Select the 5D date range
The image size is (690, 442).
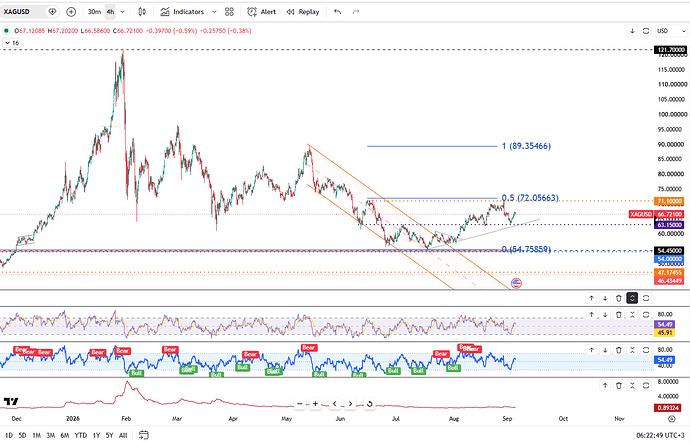tap(22, 435)
